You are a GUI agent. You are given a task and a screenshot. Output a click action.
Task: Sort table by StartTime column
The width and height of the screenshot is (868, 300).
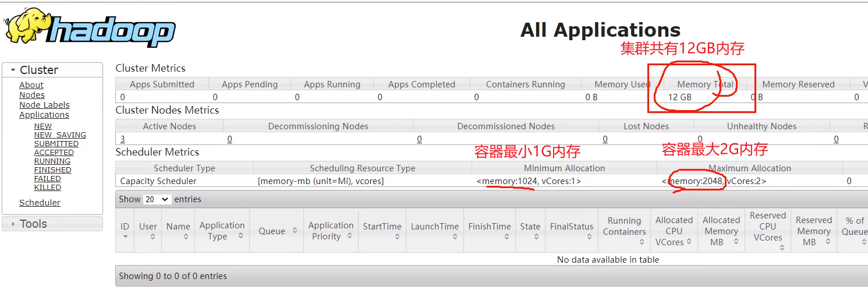pyautogui.click(x=382, y=231)
